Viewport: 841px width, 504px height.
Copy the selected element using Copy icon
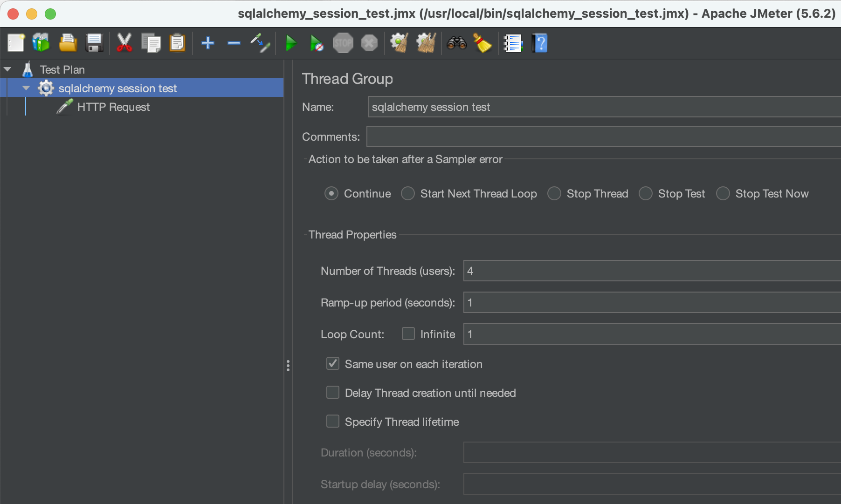click(x=151, y=43)
